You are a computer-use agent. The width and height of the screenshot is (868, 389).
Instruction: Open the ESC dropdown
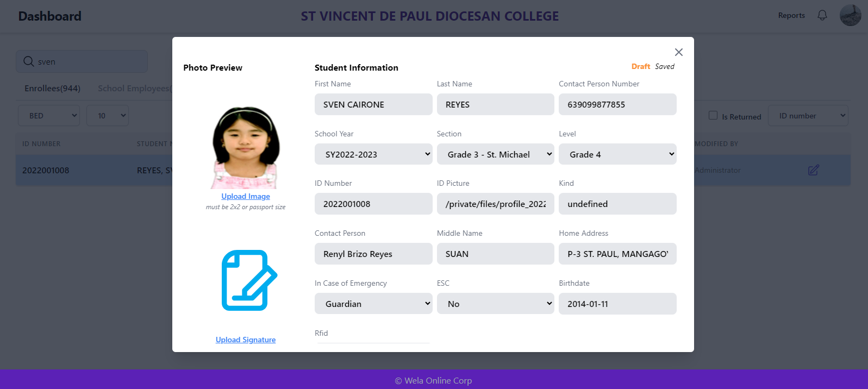pyautogui.click(x=496, y=304)
